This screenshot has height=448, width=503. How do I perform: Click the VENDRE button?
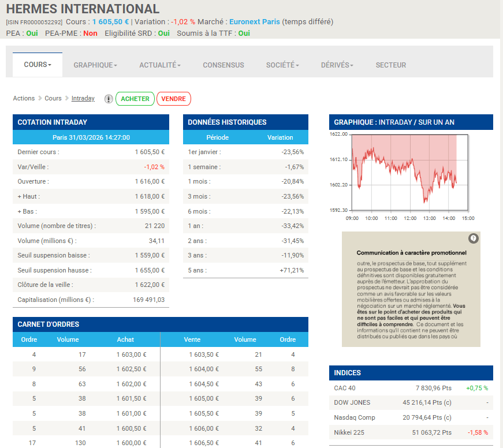[174, 99]
